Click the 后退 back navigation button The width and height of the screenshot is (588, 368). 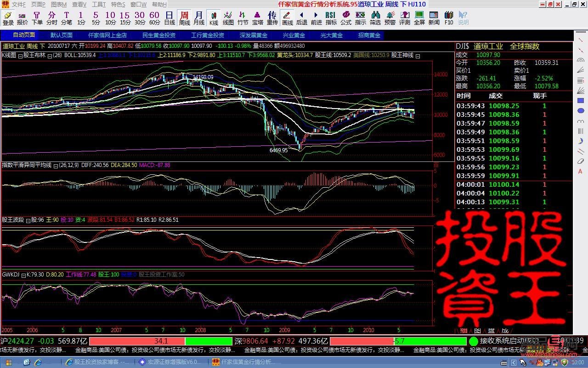click(x=302, y=18)
